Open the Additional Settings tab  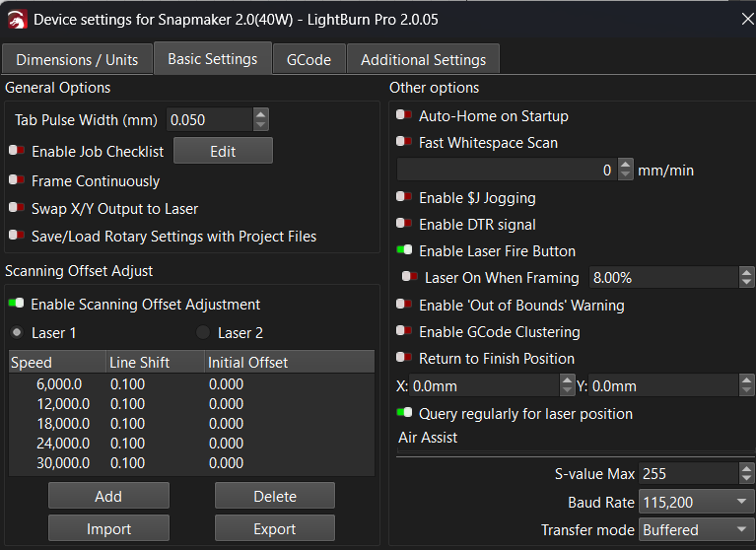[x=423, y=59]
